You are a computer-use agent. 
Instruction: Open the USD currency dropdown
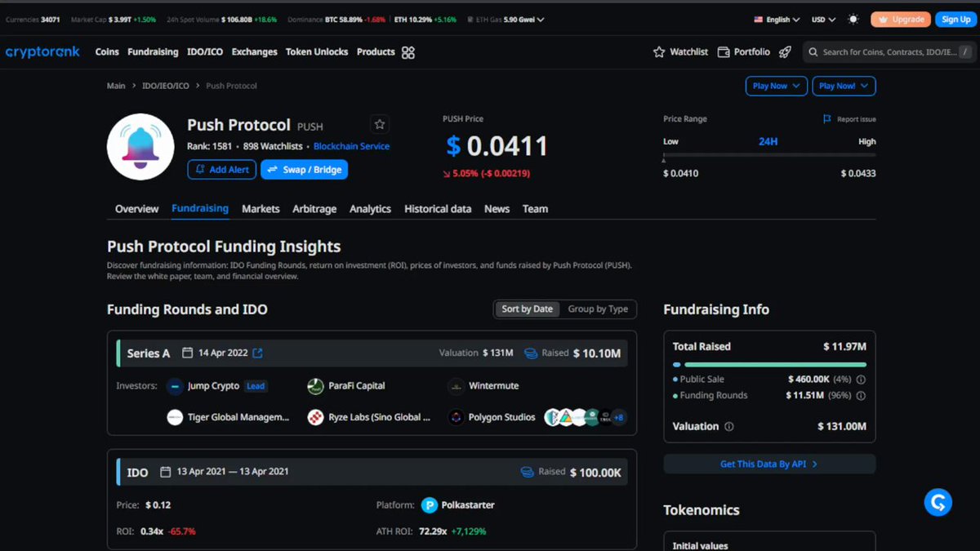click(823, 20)
